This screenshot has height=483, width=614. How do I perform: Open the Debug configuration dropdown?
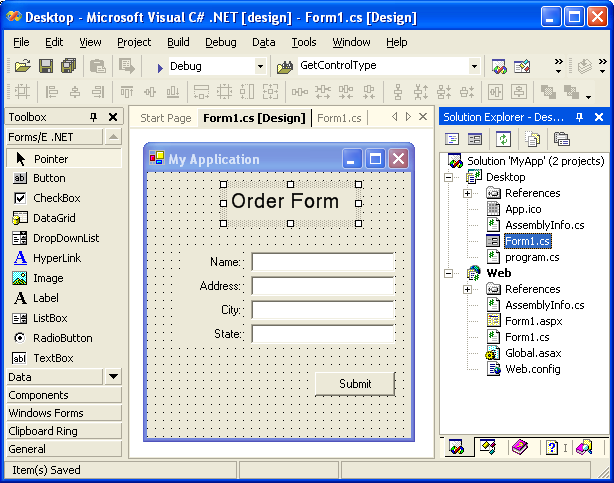point(260,66)
